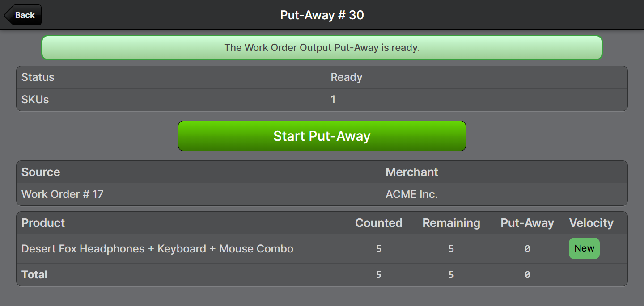Click the Status row label
The width and height of the screenshot is (644, 306).
[38, 77]
